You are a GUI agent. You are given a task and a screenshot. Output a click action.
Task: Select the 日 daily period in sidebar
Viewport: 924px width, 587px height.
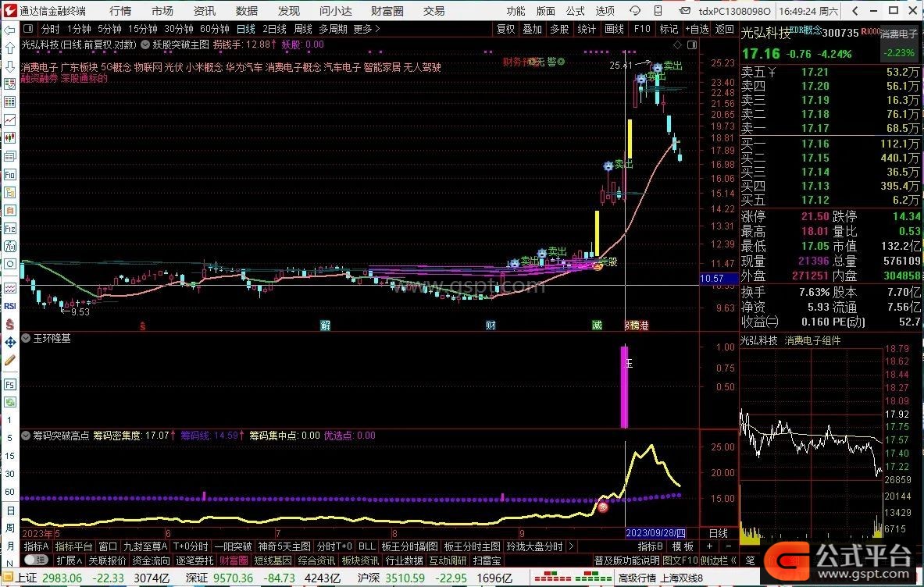(x=10, y=510)
